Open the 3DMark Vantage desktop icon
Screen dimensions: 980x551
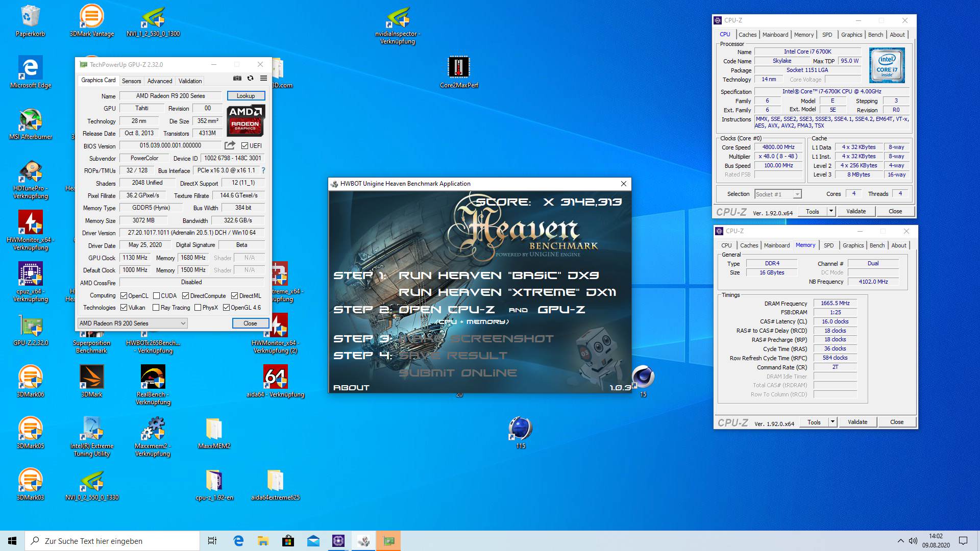click(x=92, y=20)
